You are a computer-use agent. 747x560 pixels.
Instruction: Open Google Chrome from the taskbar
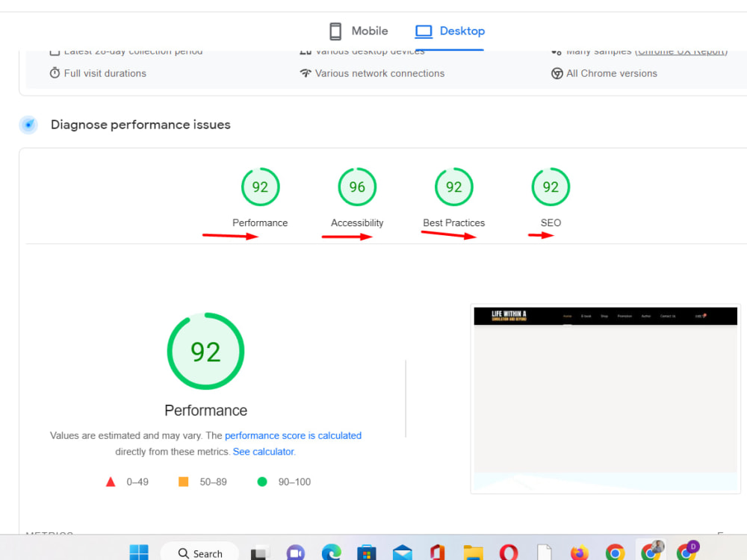tap(615, 553)
